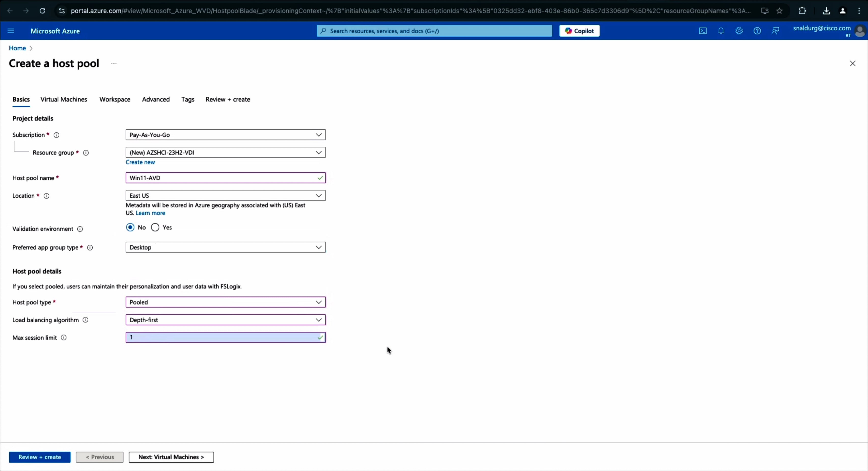Viewport: 868px width, 471px height.
Task: Select Yes for Validation environment
Action: (155, 227)
